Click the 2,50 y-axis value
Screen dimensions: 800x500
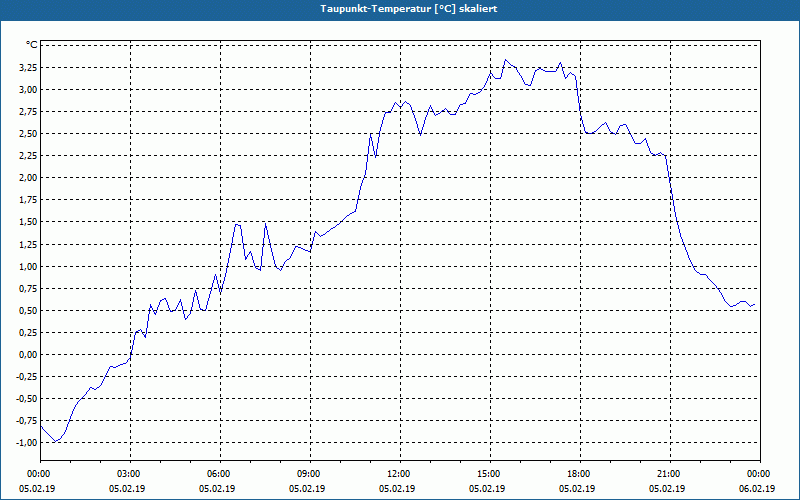(x=29, y=134)
